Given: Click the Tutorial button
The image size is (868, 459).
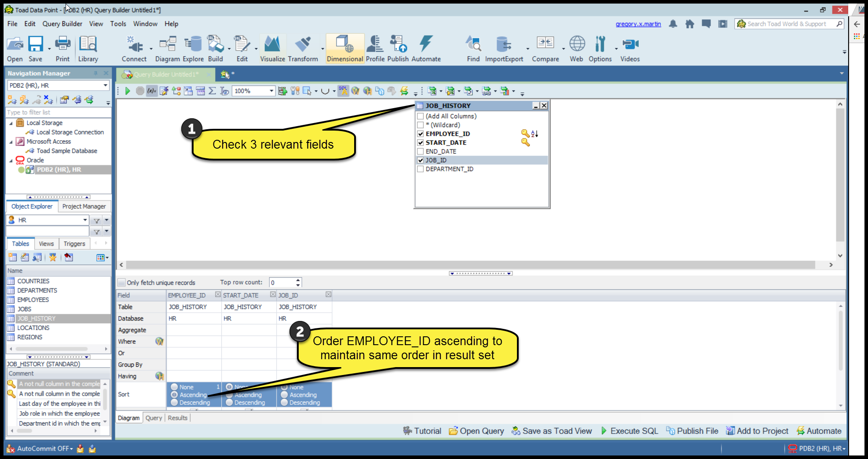Looking at the screenshot, I should [x=422, y=431].
